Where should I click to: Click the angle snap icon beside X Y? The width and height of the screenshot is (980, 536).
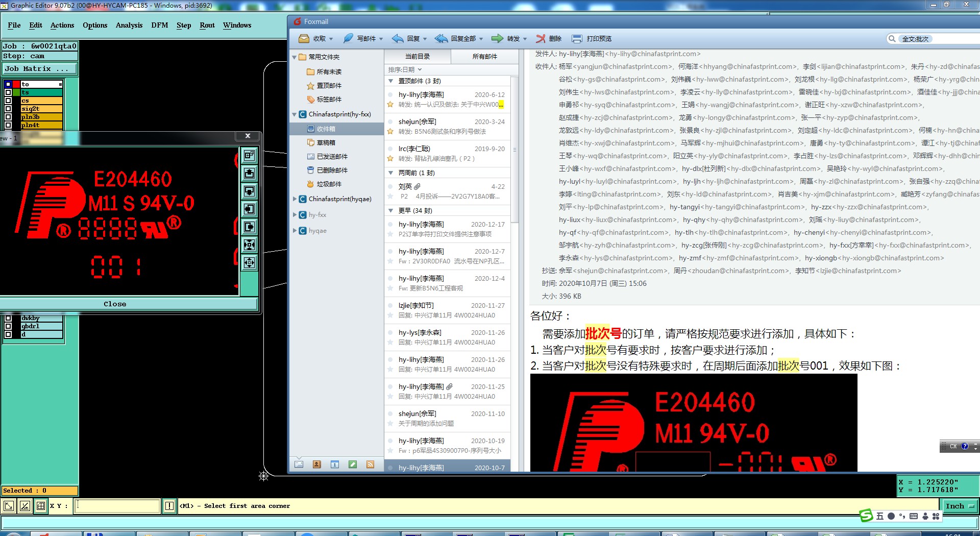pos(24,506)
